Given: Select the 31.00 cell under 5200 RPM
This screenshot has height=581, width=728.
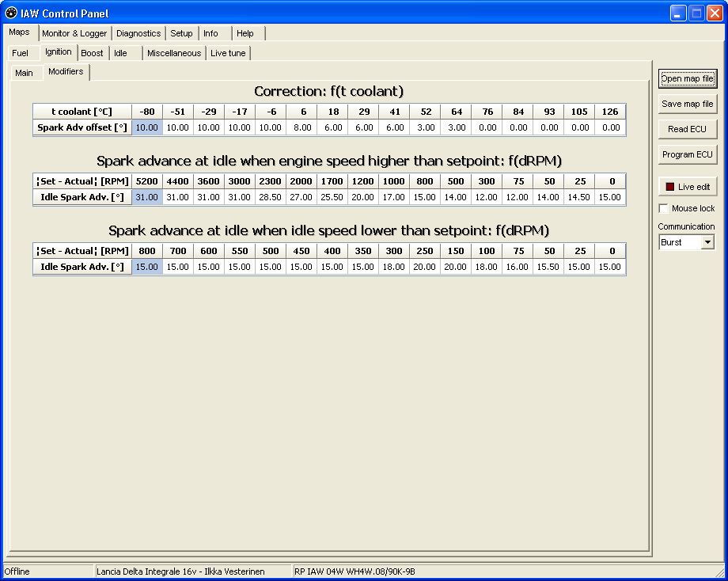Looking at the screenshot, I should pos(147,197).
